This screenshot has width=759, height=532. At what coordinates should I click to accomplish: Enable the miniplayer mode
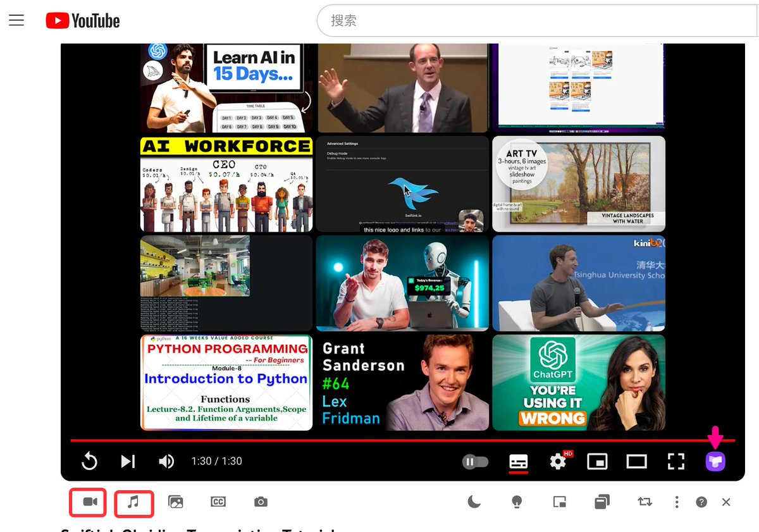pyautogui.click(x=597, y=462)
